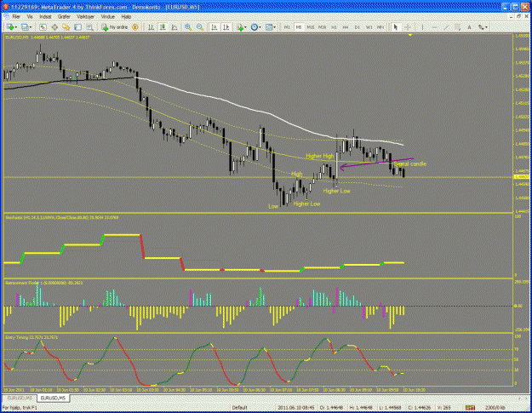Switch chart to bar chart style
The width and height of the screenshot is (532, 413).
[151, 27]
